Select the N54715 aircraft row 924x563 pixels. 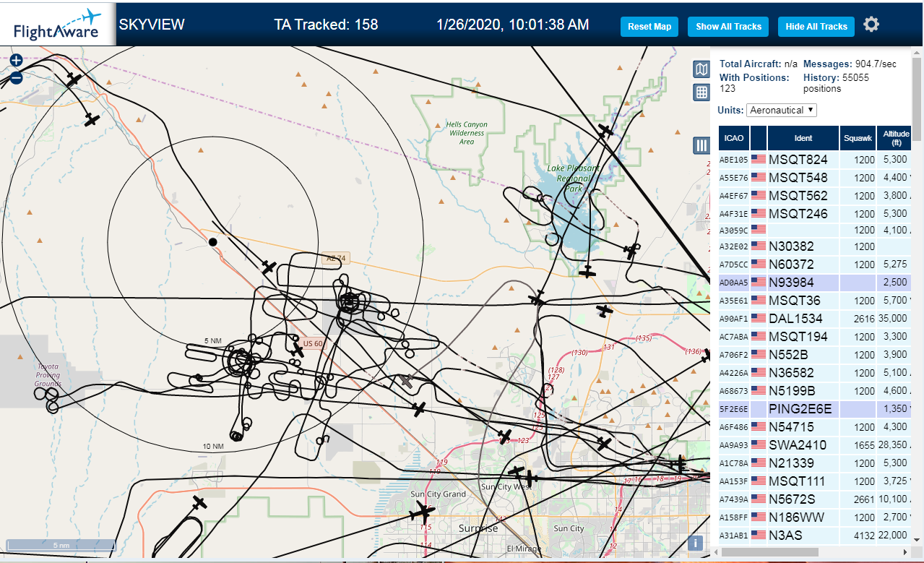815,427
